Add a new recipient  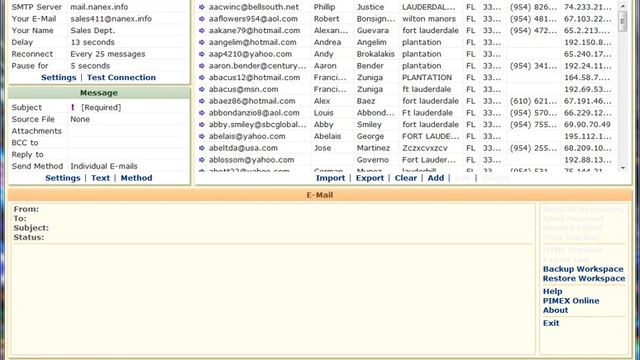[436, 178]
